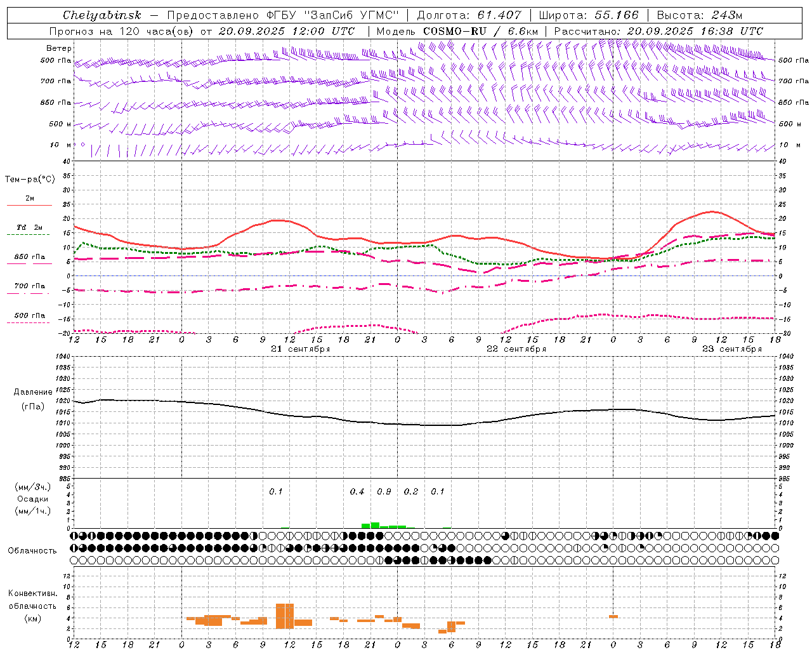Click the tallest orange convective cloud bar
Screen dimensions: 812x650
click(285, 616)
